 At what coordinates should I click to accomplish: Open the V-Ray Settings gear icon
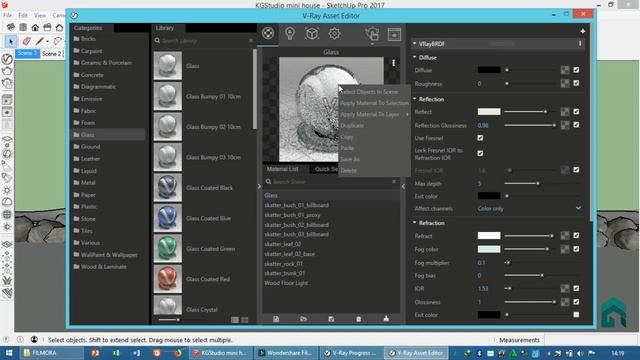click(x=334, y=33)
